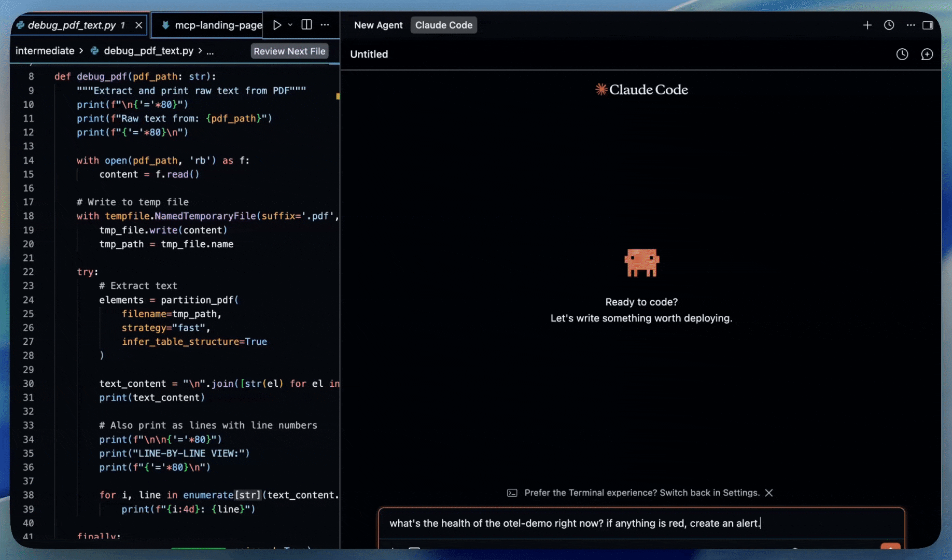The height and width of the screenshot is (560, 952).
Task: Open debug_pdf_text.py breadcrumb item
Action: pyautogui.click(x=148, y=51)
